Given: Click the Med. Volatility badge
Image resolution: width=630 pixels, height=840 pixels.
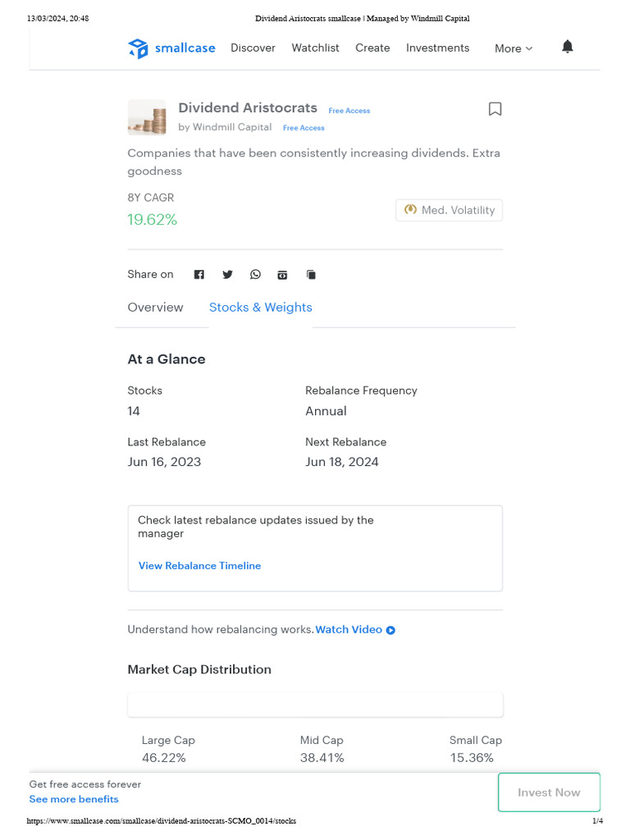Looking at the screenshot, I should pyautogui.click(x=449, y=210).
